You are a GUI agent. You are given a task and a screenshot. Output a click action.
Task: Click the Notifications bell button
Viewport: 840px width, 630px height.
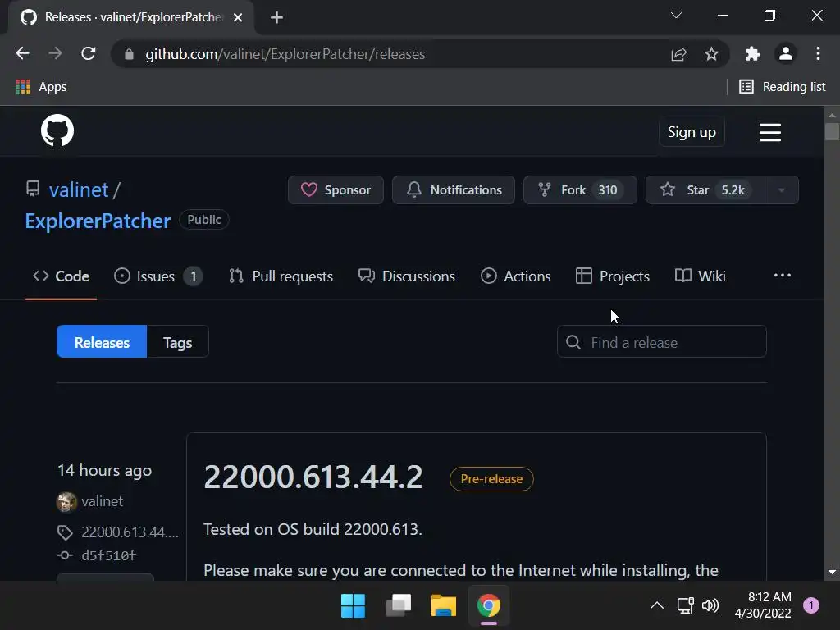point(454,190)
